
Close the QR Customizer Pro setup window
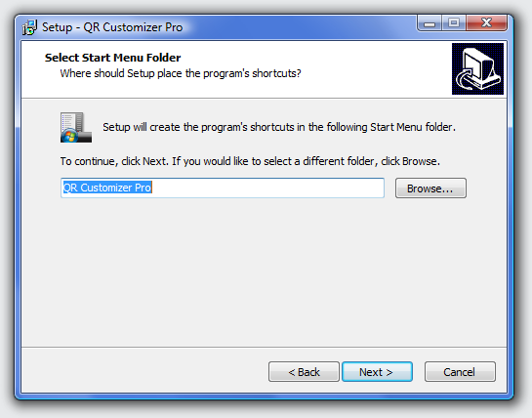point(486,23)
